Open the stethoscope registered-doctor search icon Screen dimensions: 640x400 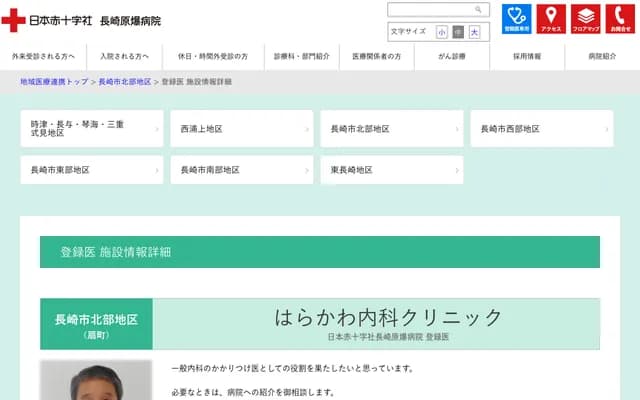(x=517, y=19)
